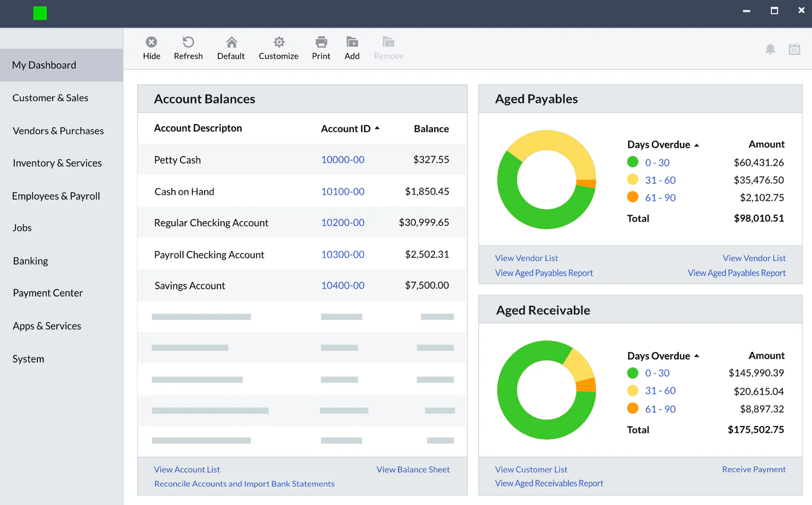The image size is (812, 505).
Task: View the Balance Sheet
Action: (413, 469)
